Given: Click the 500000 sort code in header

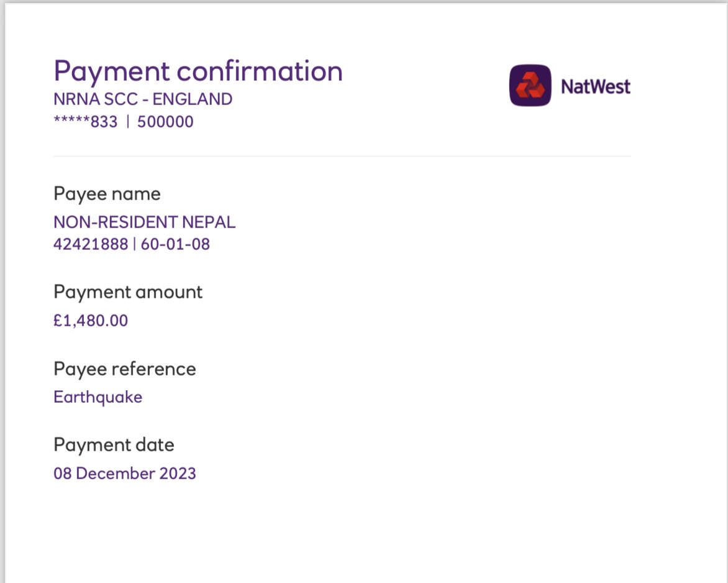Looking at the screenshot, I should [165, 122].
